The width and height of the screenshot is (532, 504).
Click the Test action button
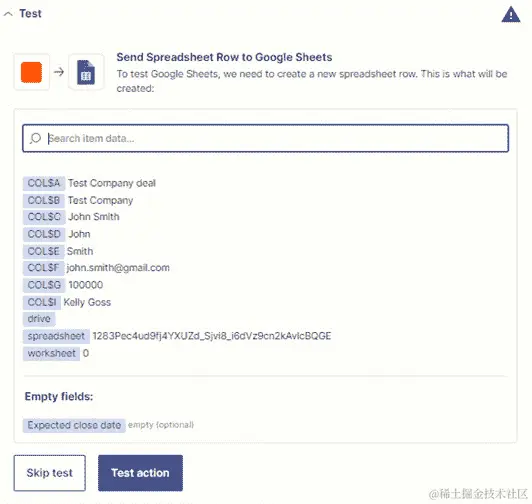(x=140, y=473)
